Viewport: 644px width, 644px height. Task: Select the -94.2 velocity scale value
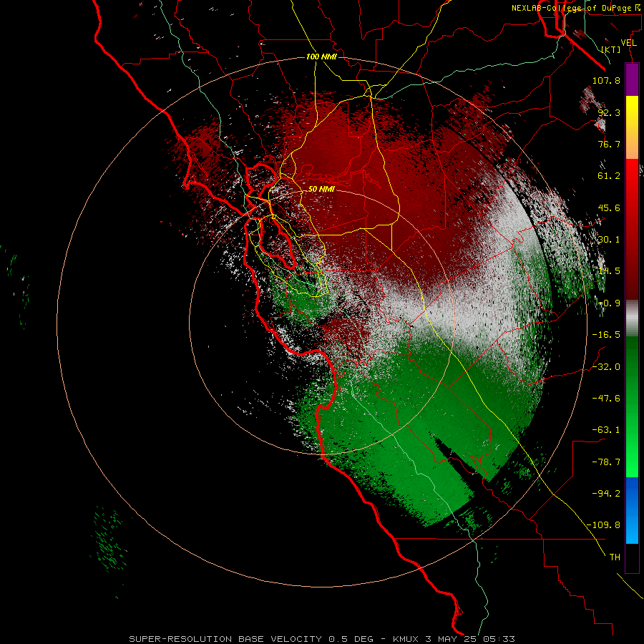click(x=606, y=494)
